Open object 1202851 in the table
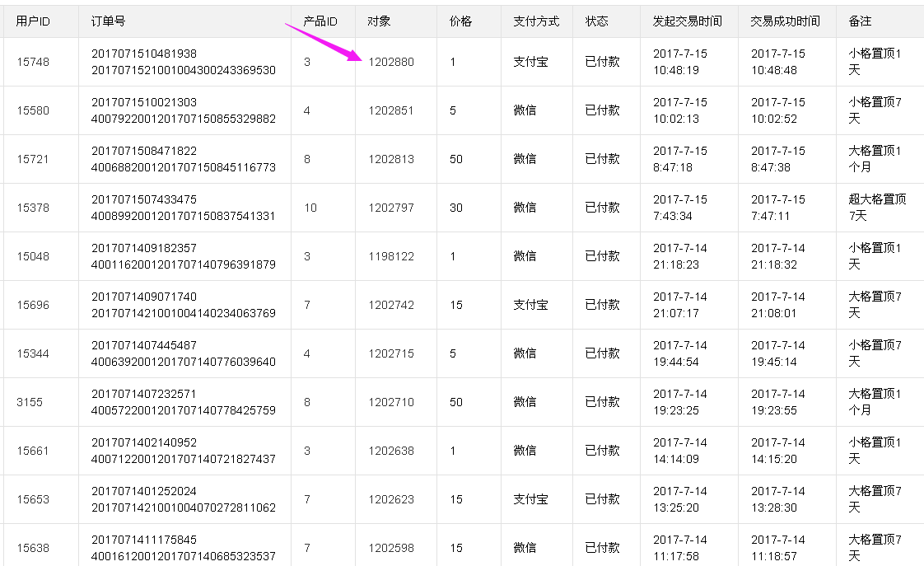 [391, 110]
